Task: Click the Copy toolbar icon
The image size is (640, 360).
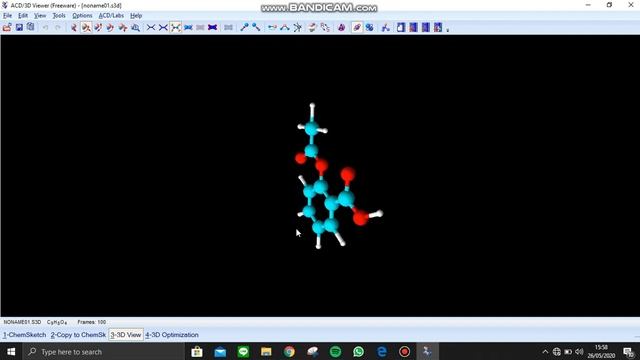Action: tap(31, 27)
